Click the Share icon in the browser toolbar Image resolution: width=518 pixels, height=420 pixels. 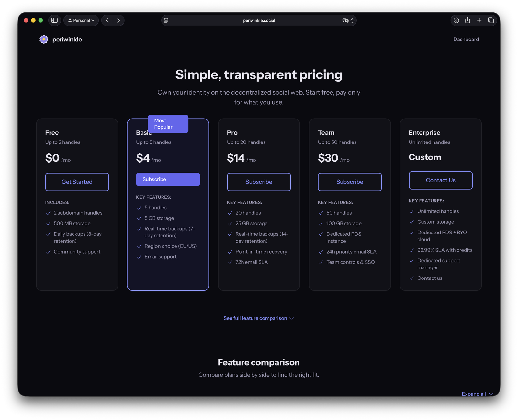tap(467, 20)
